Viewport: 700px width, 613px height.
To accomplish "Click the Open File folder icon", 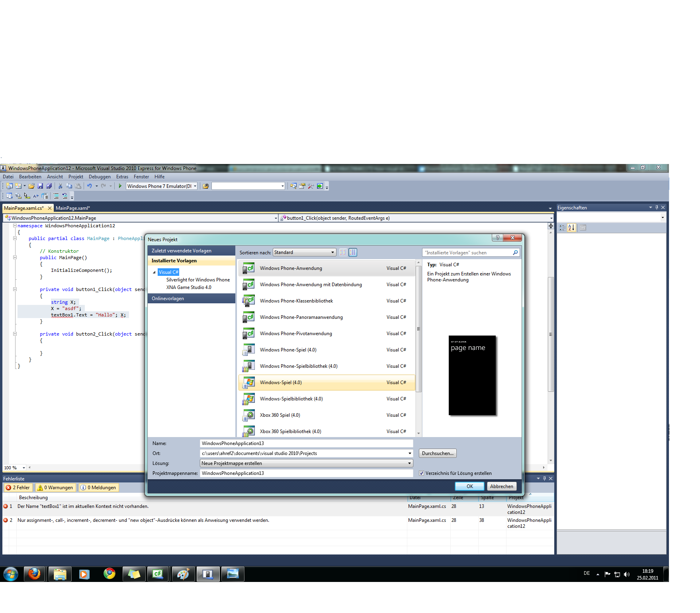I will pyautogui.click(x=31, y=186).
